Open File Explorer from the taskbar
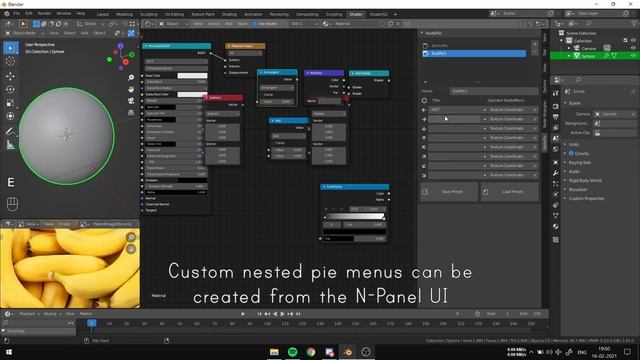 pos(274,352)
